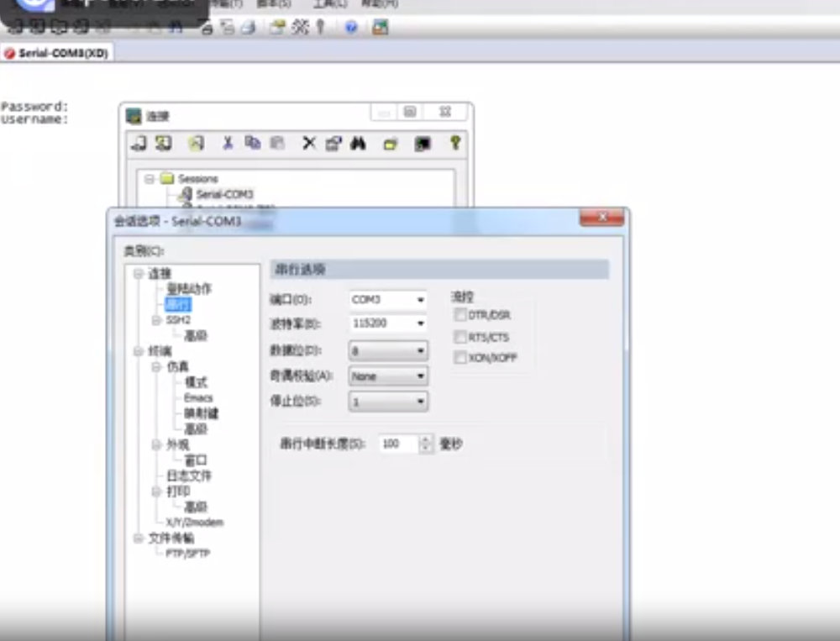This screenshot has height=641, width=840.
Task: Click the binoculars Find icon
Action: (358, 143)
